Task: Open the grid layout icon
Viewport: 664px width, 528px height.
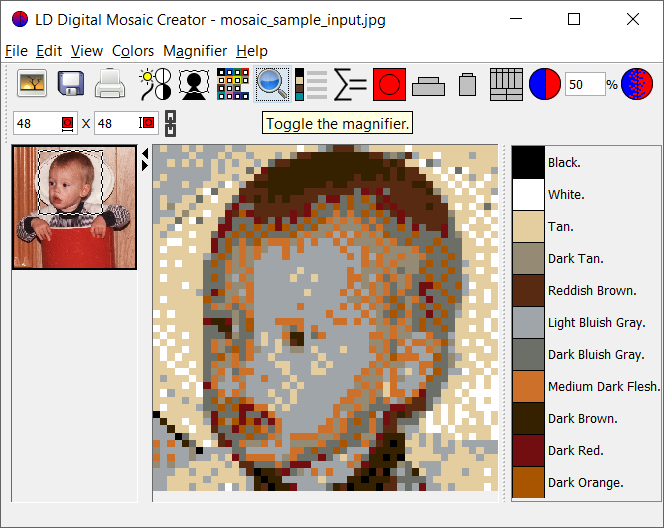Action: tap(506, 84)
